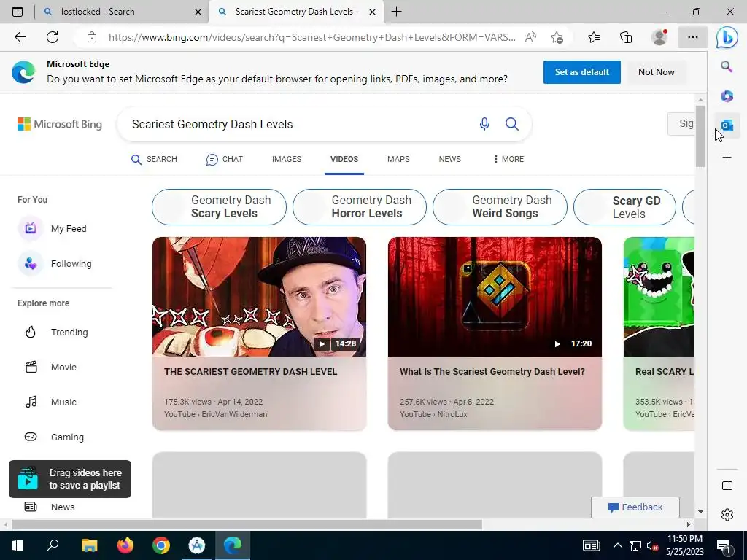The height and width of the screenshot is (560, 747).
Task: Toggle sidebar visibility panel icon
Action: pos(727,486)
